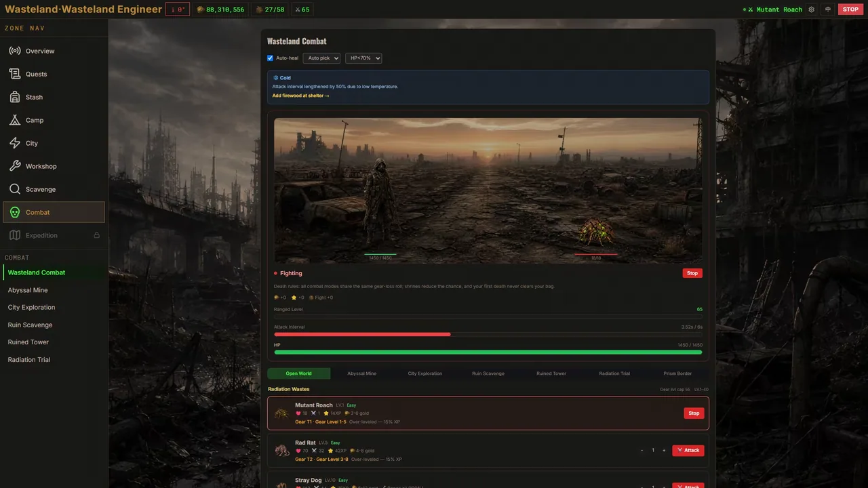Click the Combat skull icon
Image resolution: width=868 pixels, height=488 pixels.
[x=14, y=212]
